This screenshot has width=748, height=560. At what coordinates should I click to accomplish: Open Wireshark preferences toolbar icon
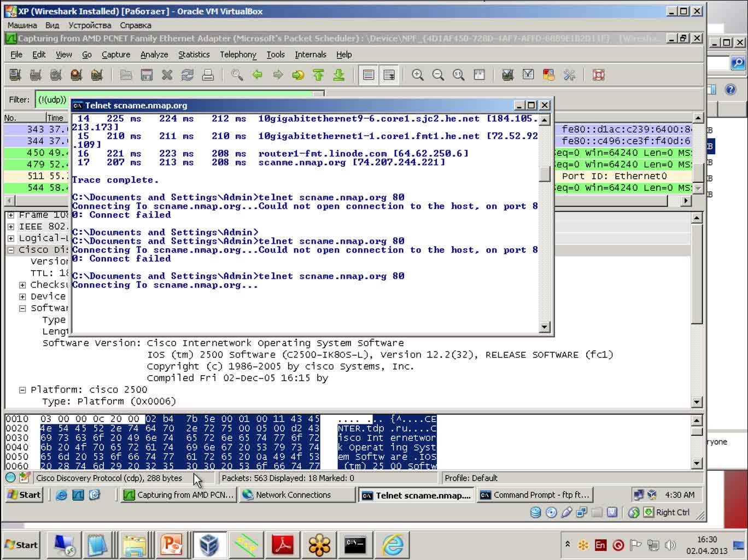569,75
